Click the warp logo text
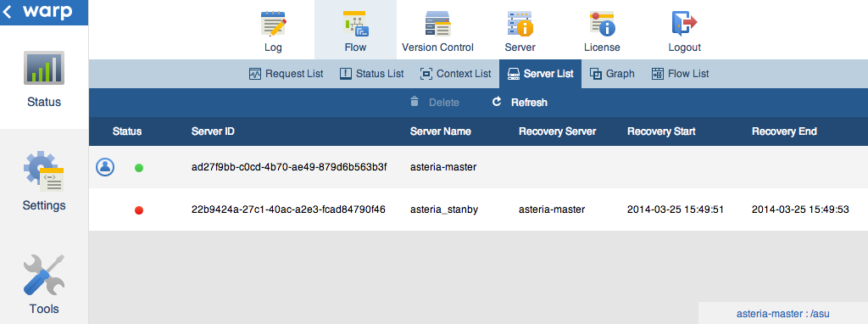The width and height of the screenshot is (868, 324). click(47, 12)
